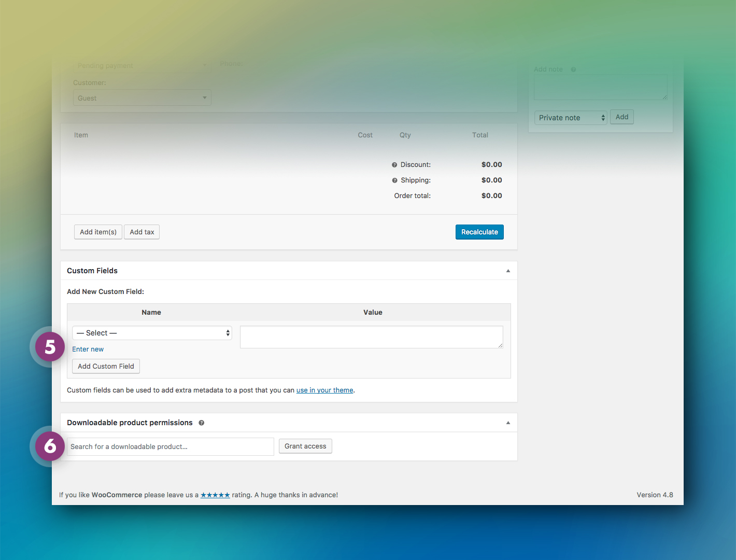Click the Grant access button
Screen dimensions: 736x560
[x=305, y=446]
